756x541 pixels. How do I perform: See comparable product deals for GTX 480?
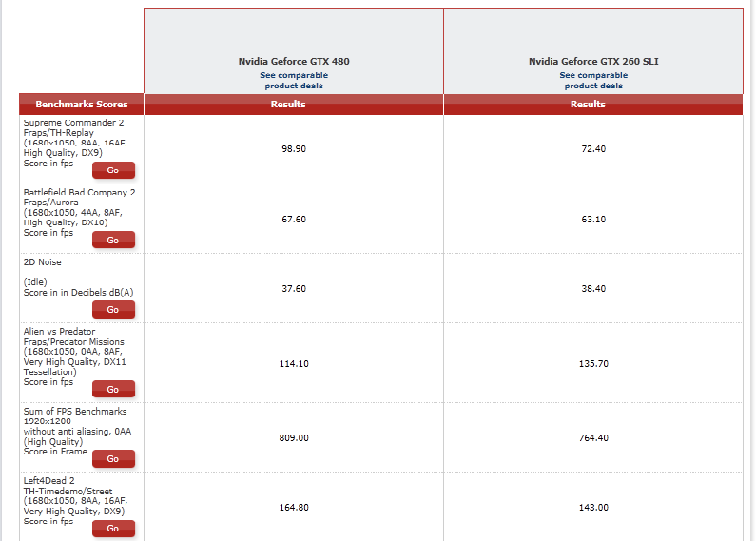click(294, 81)
